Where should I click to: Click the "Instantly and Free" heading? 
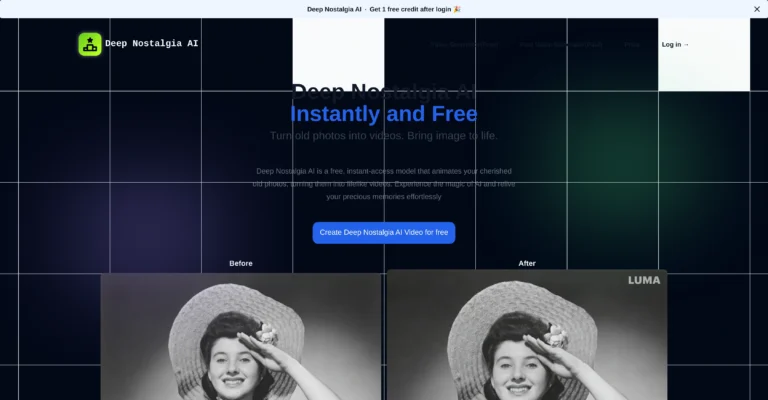pos(384,114)
